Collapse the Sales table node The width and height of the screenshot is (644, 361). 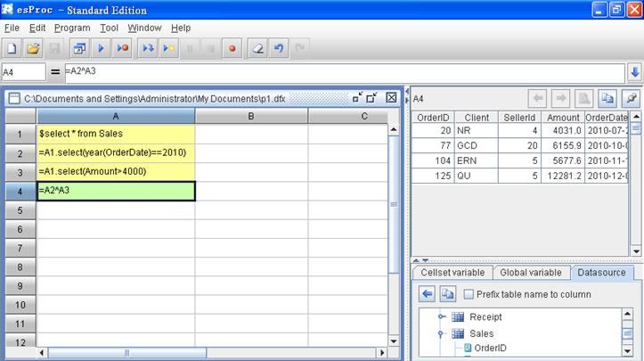coord(440,333)
